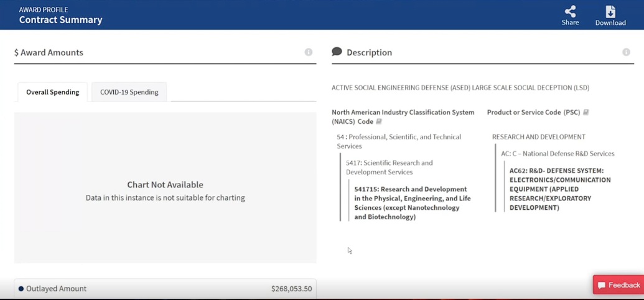Click NAICS 54 Professional, Scientific entry
This screenshot has height=300, width=644.
pos(399,141)
